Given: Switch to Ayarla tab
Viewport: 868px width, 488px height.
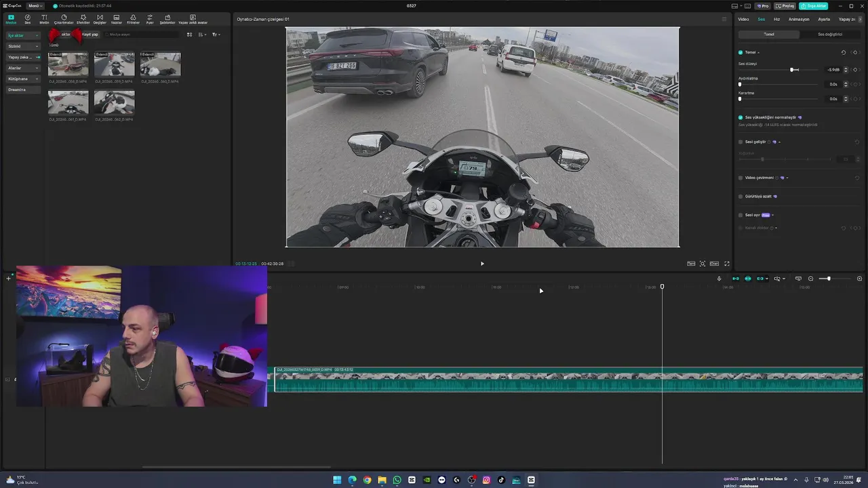Looking at the screenshot, I should click(x=824, y=19).
